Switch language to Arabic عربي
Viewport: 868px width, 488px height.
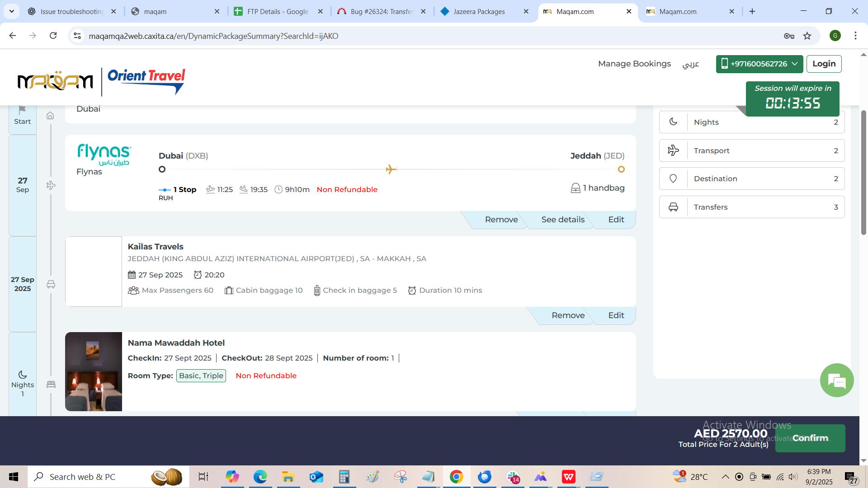point(690,64)
